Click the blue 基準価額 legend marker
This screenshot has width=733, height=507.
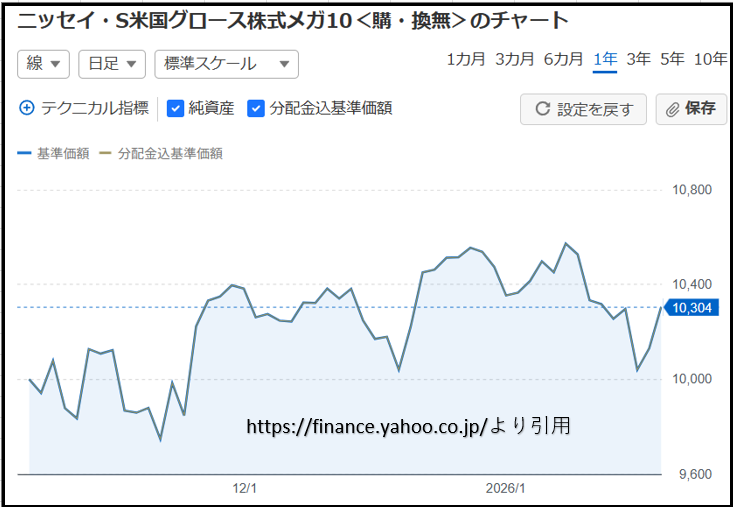pos(24,154)
